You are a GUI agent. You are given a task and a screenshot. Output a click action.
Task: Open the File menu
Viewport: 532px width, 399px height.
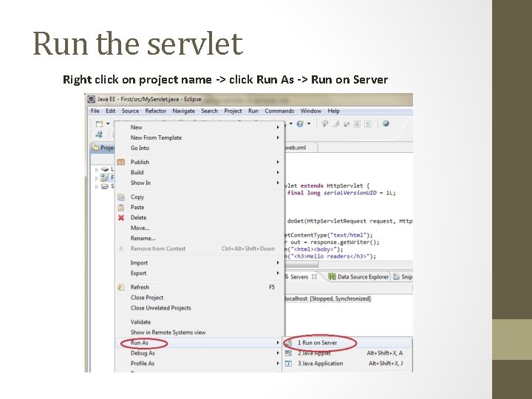[95, 111]
